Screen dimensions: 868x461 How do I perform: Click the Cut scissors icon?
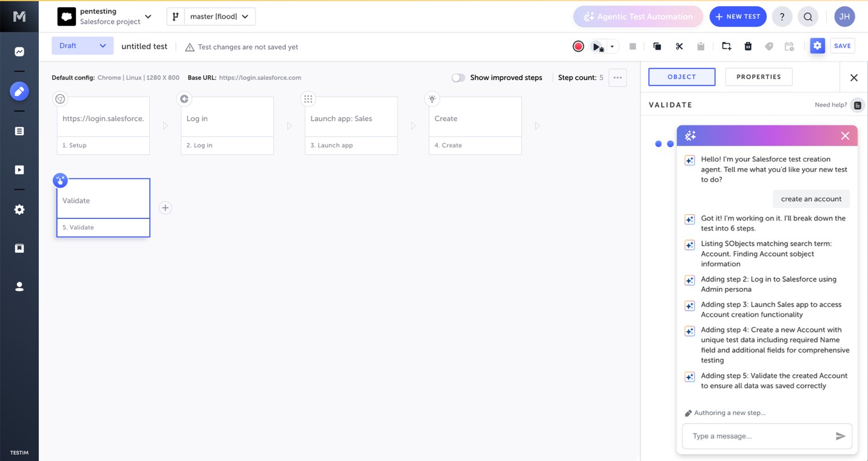[679, 47]
